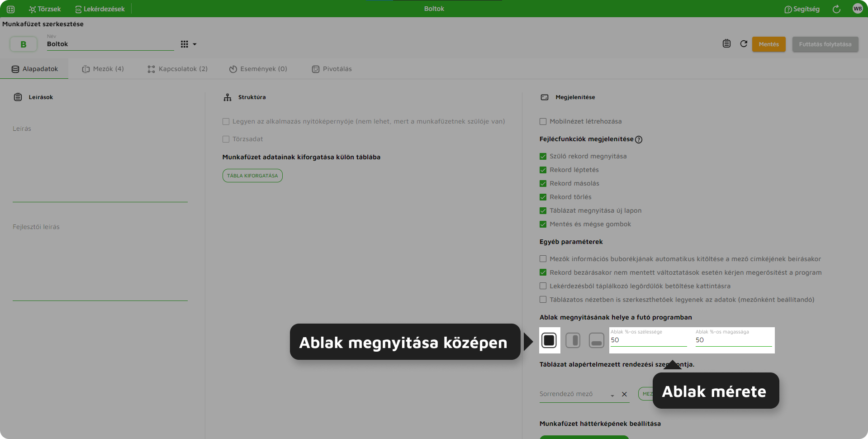Uncheck Rekord léptetés
868x439 pixels.
coord(543,170)
